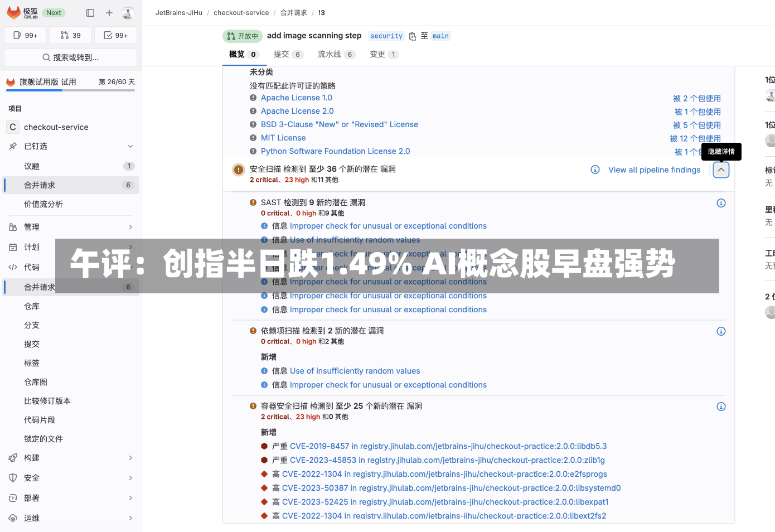This screenshot has width=775, height=532.
Task: Open to-do list counter 99+
Action: (x=115, y=35)
